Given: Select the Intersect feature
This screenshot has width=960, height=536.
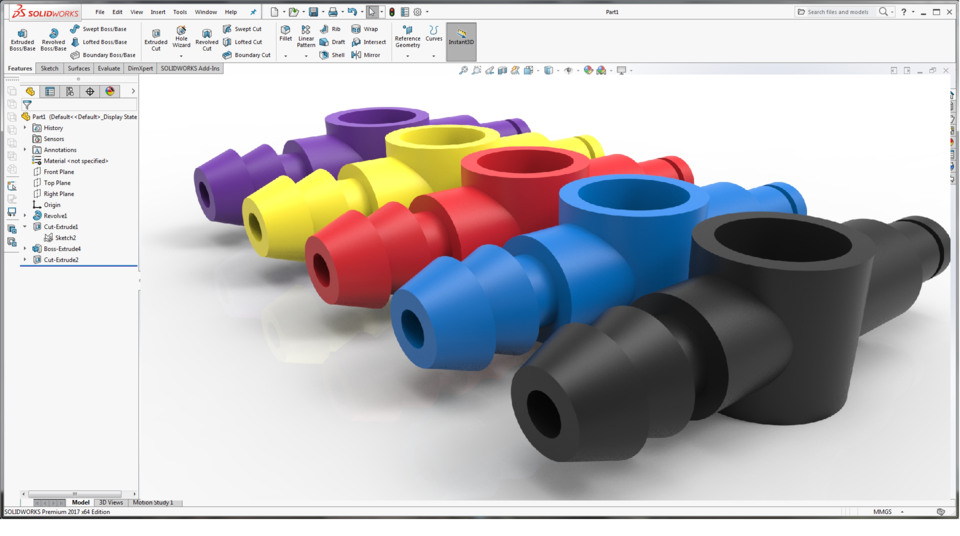Looking at the screenshot, I should pyautogui.click(x=369, y=42).
